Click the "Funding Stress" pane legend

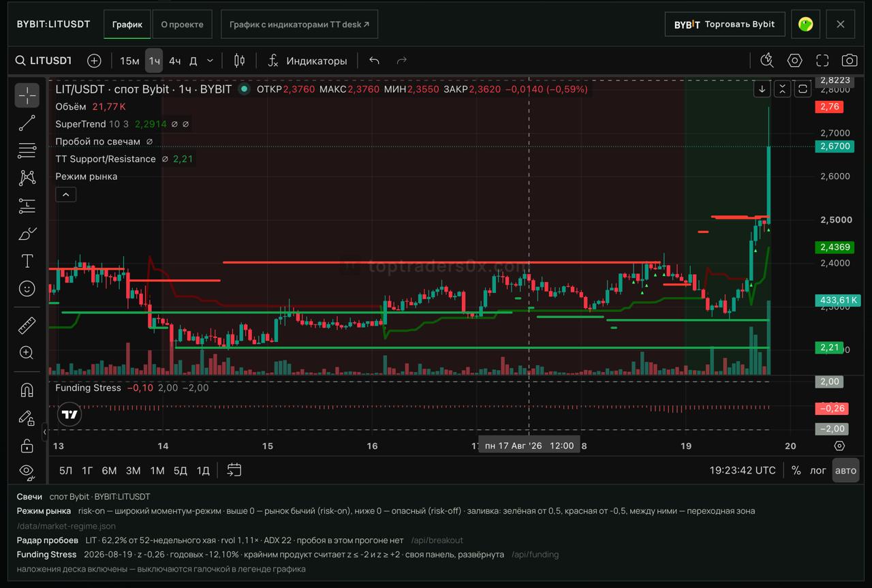tap(88, 388)
